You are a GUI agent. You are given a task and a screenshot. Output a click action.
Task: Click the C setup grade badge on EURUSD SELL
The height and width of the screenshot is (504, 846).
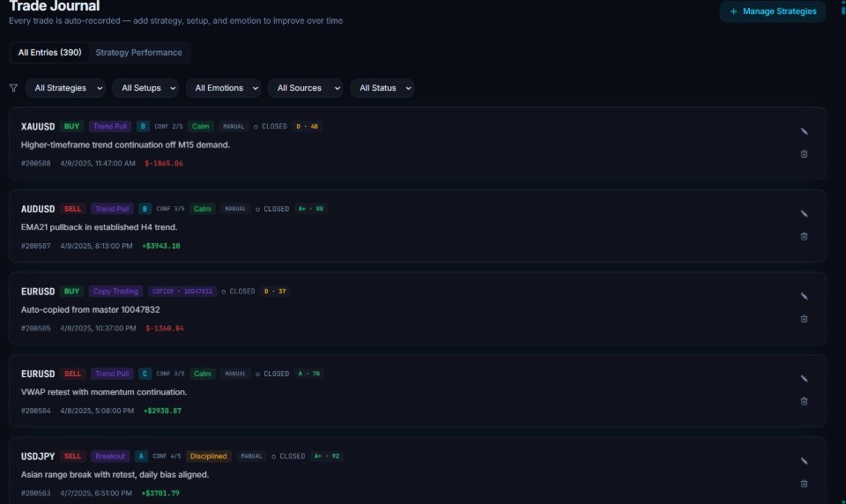coord(145,374)
